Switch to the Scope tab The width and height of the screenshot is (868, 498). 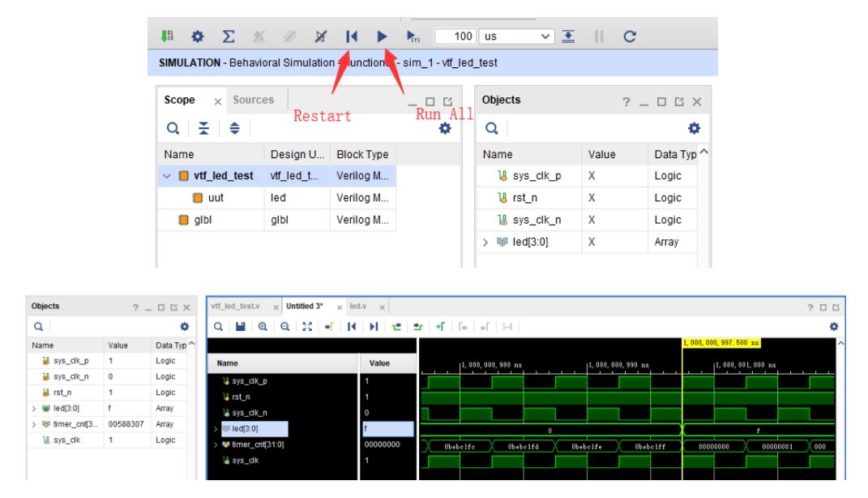179,100
